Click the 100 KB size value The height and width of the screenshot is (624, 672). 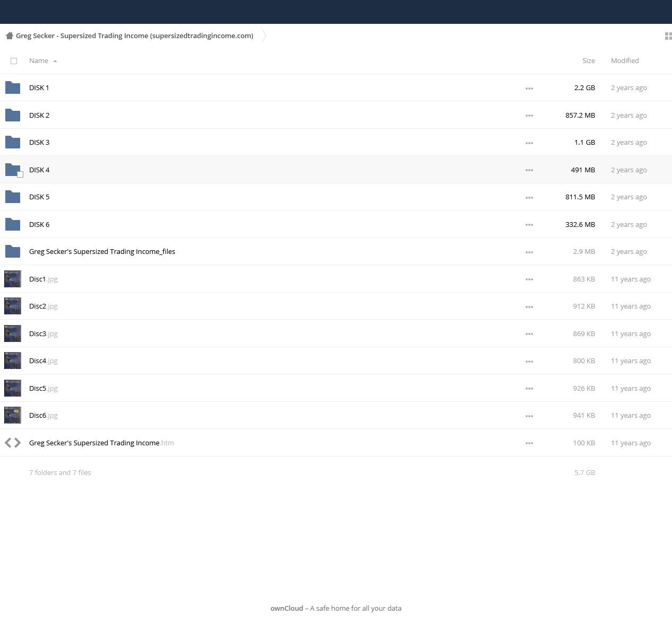(584, 443)
